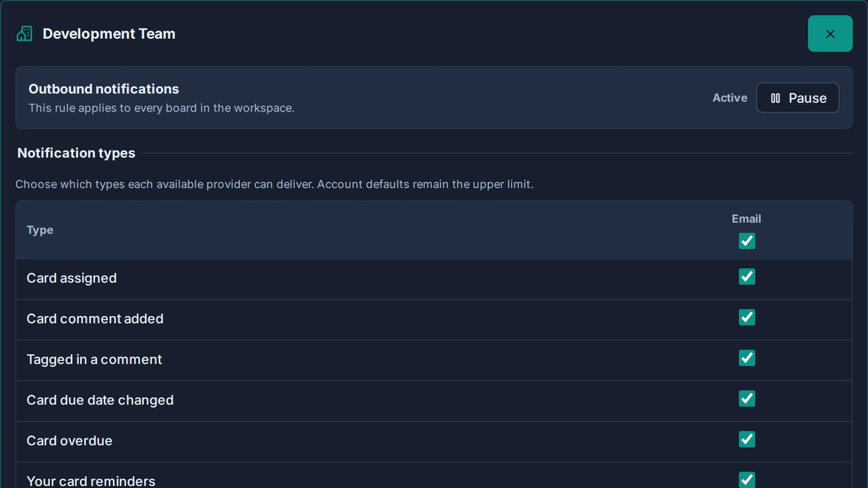Image resolution: width=868 pixels, height=488 pixels.
Task: Toggle Email for Your card reminders
Action: click(747, 479)
